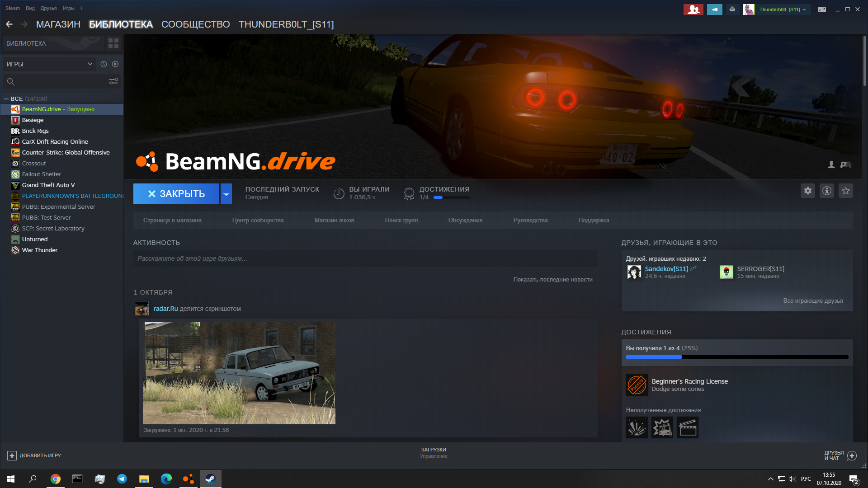This screenshot has height=488, width=868.
Task: Open Friends and Chat plus icon
Action: pos(852,455)
